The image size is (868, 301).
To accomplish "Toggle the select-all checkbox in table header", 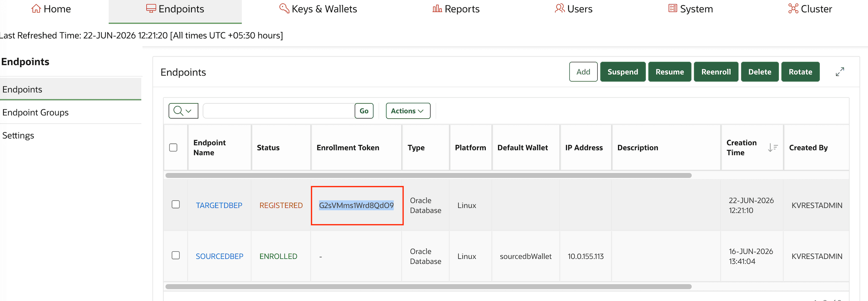I will [173, 147].
